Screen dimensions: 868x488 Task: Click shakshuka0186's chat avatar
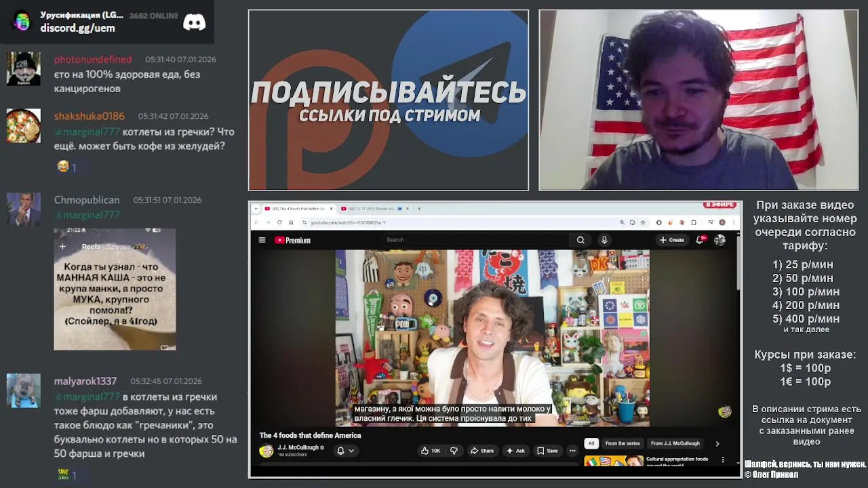click(x=23, y=125)
